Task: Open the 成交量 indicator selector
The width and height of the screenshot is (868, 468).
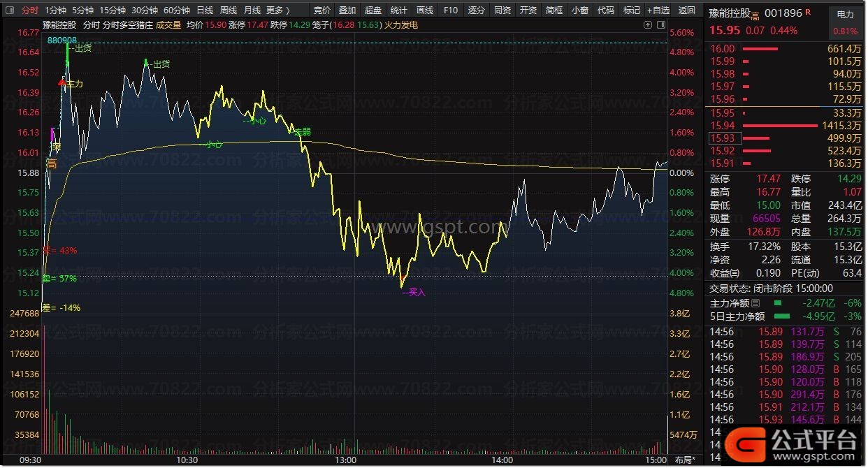Action: pyautogui.click(x=168, y=25)
